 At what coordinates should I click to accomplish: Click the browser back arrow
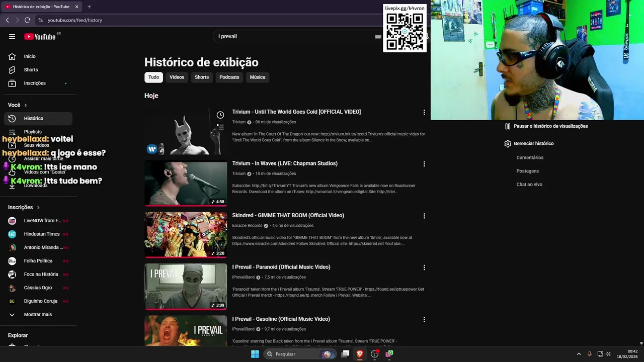coord(7,20)
